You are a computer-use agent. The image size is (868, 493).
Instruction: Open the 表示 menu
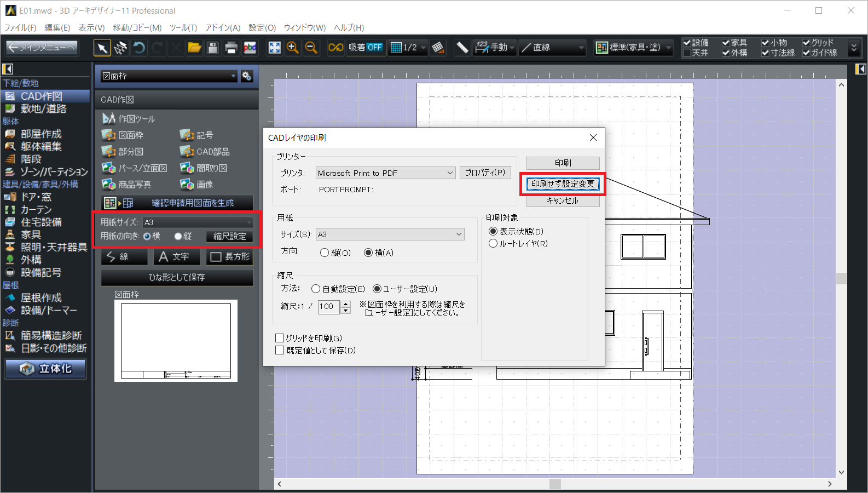91,27
